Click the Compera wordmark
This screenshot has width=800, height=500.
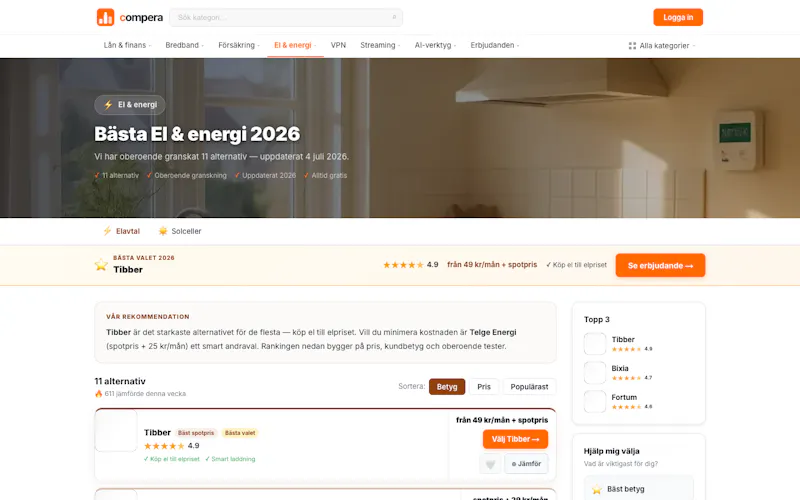click(x=141, y=17)
